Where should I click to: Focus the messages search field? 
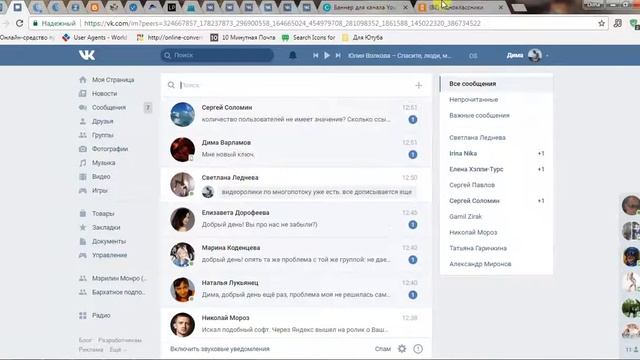click(x=296, y=85)
